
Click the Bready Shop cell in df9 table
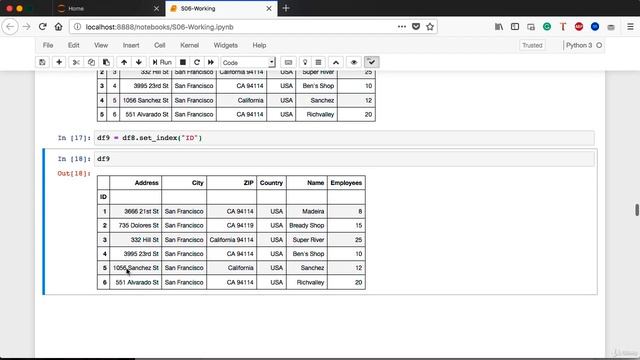tap(307, 225)
